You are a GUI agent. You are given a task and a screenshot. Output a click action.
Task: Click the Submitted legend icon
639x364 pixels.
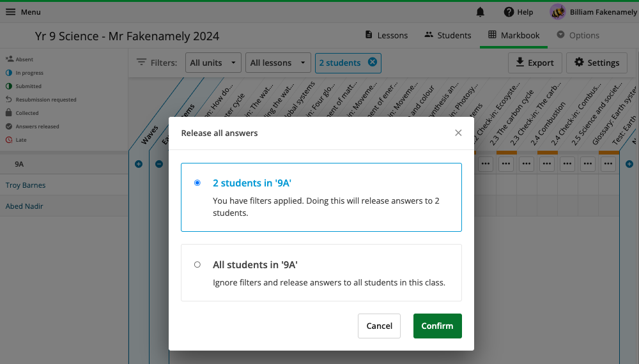[9, 86]
